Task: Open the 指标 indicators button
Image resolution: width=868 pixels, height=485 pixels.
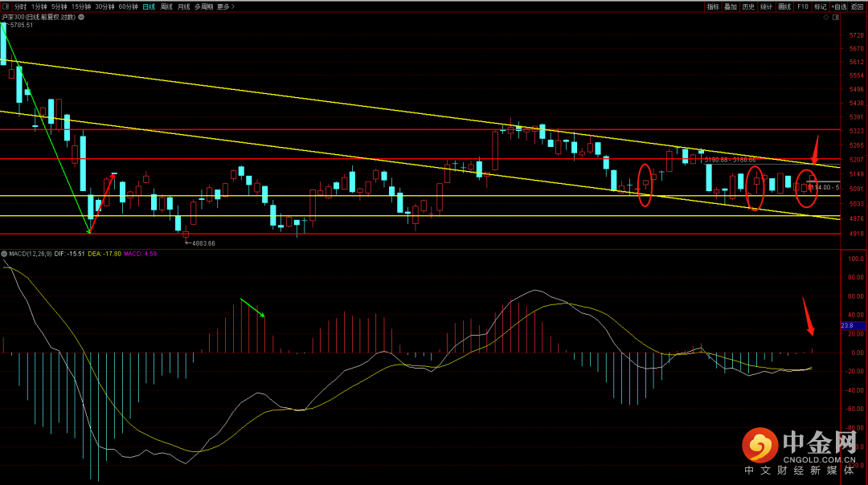Action: tap(713, 6)
